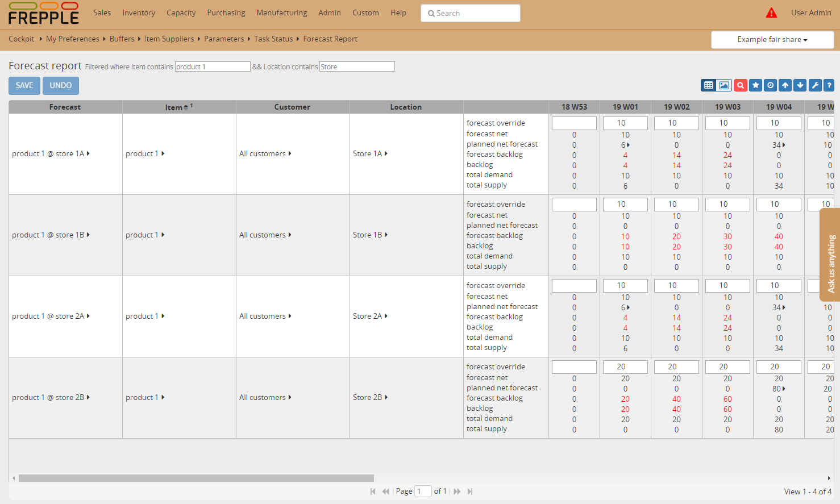The width and height of the screenshot is (840, 504).
Task: Toggle the table view mode
Action: coord(708,85)
